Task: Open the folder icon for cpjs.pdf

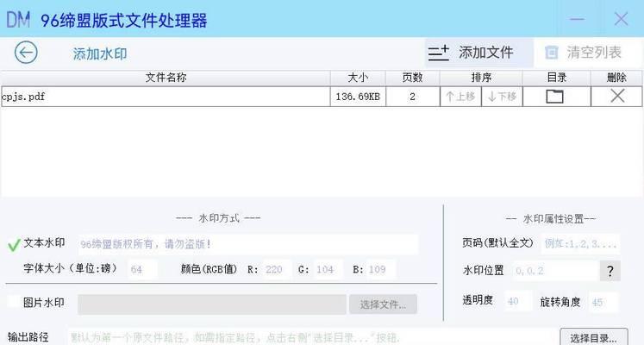Action: coord(554,97)
